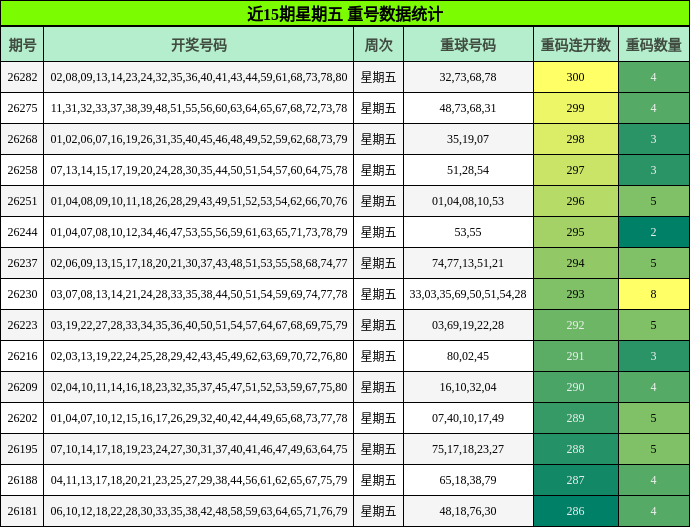Click period number 26251

(22, 201)
